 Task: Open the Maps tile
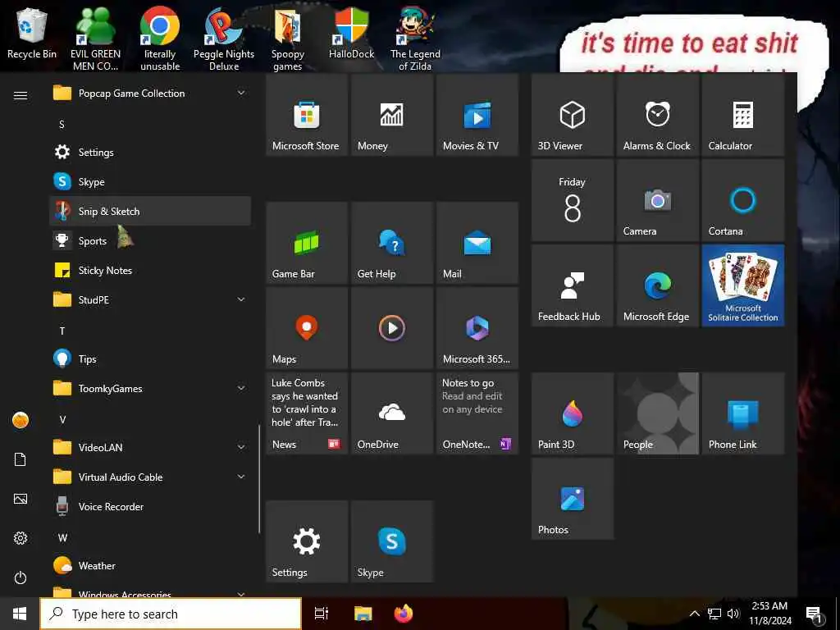click(x=307, y=328)
